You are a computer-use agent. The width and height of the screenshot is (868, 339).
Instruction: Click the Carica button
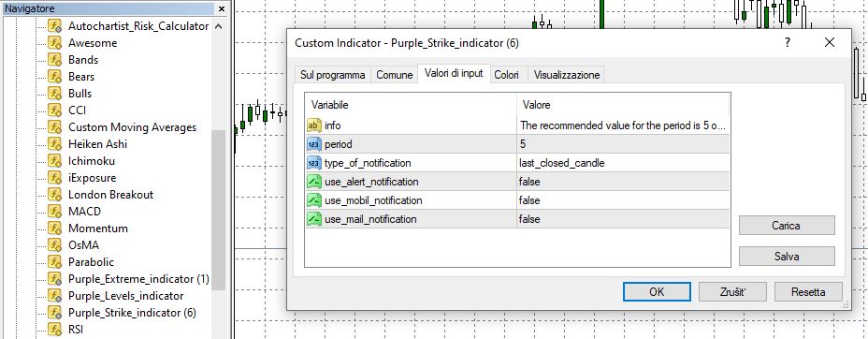pyautogui.click(x=786, y=226)
